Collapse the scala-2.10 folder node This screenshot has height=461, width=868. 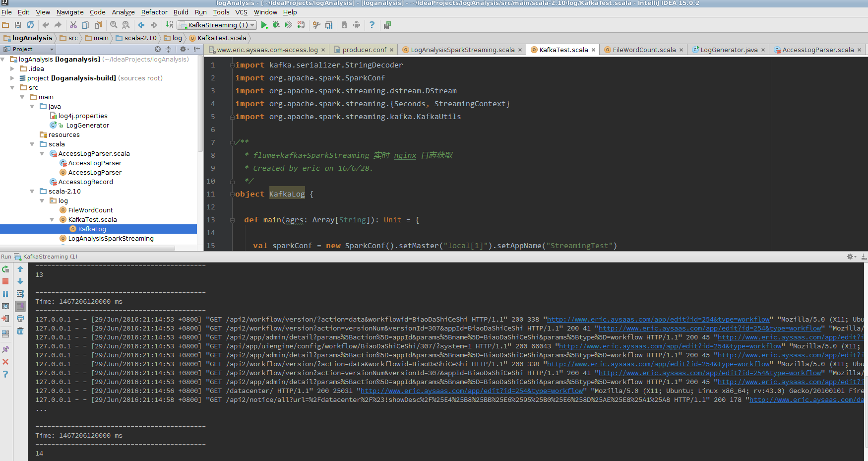pos(32,192)
